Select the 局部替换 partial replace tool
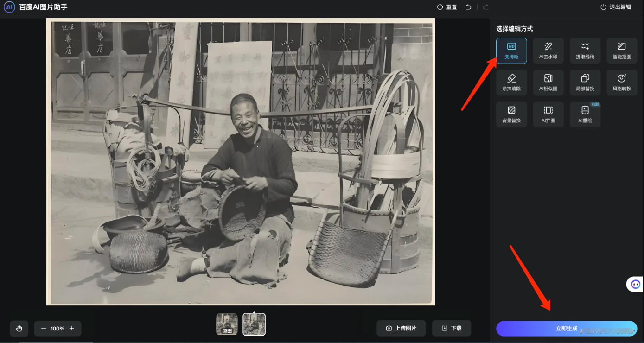Screen dimensions: 644x343 tap(585, 83)
